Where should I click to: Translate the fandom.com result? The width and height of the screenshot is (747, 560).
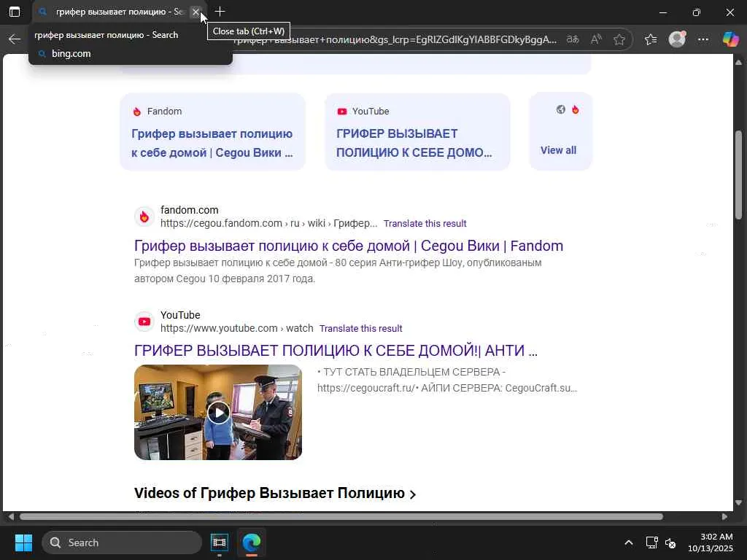pyautogui.click(x=425, y=223)
